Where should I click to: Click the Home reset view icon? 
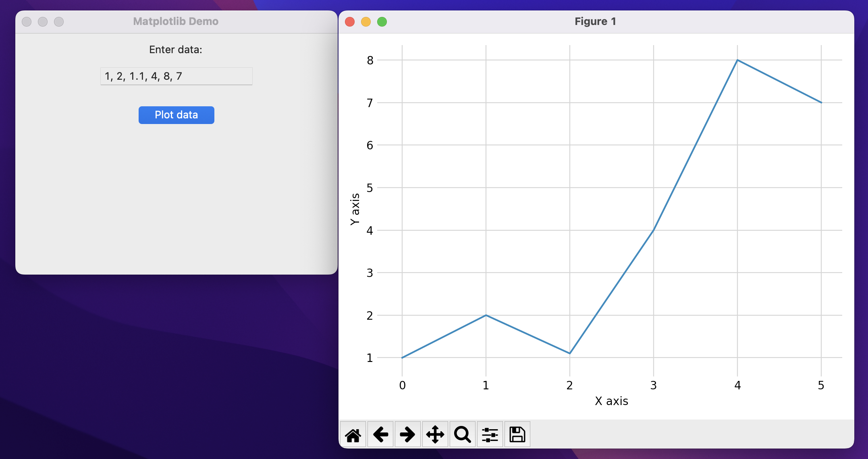click(353, 434)
